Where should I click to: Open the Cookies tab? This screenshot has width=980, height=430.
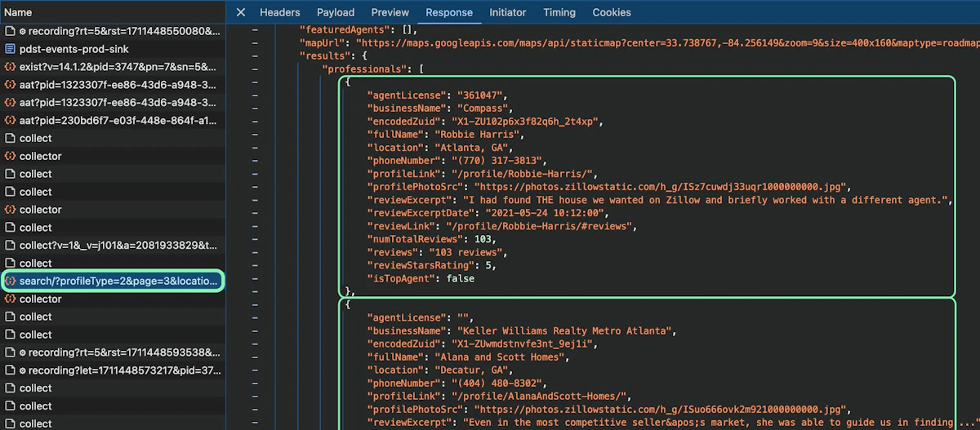(612, 12)
